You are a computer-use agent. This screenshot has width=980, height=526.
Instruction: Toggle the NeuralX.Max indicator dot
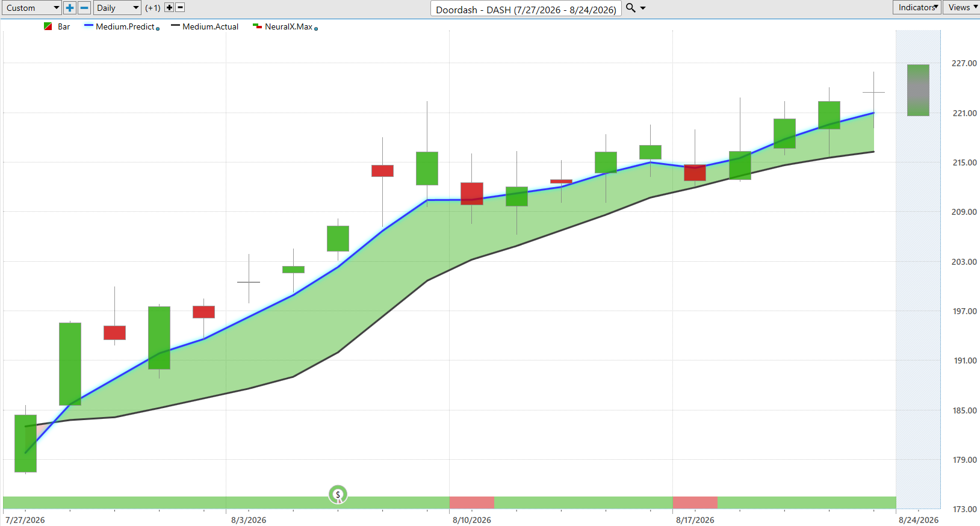(316, 28)
